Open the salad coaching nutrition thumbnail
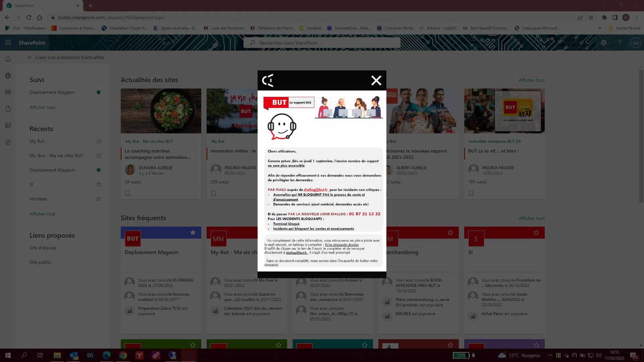Image resolution: width=644 pixels, height=362 pixels. [161, 111]
